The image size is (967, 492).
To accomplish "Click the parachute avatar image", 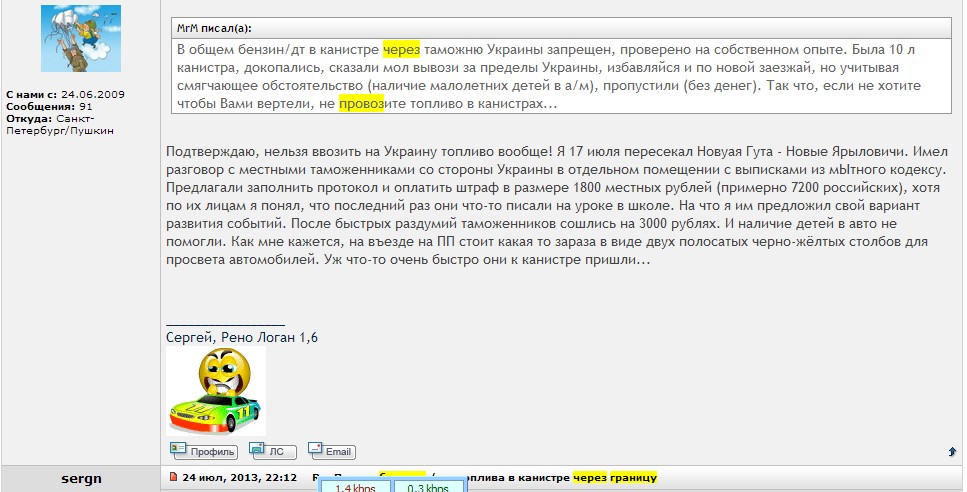I will click(x=80, y=38).
